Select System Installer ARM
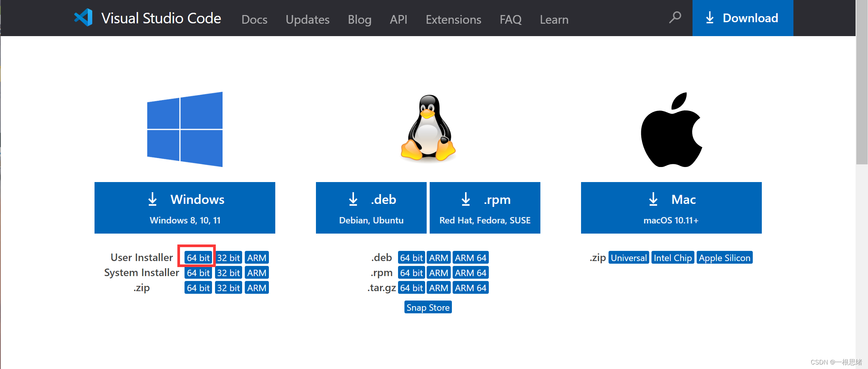Viewport: 868px width, 369px height. pyautogui.click(x=257, y=273)
